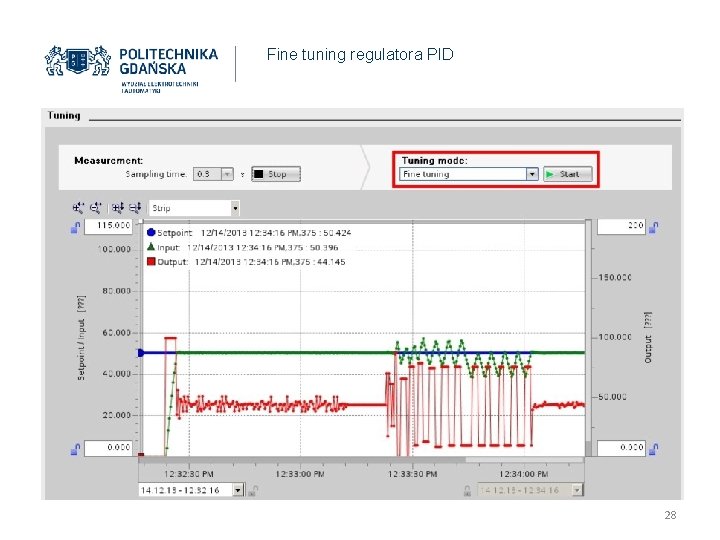The image size is (720, 540).
Task: Toggle the lock next to the start time 12:32:16
Action: (x=253, y=490)
